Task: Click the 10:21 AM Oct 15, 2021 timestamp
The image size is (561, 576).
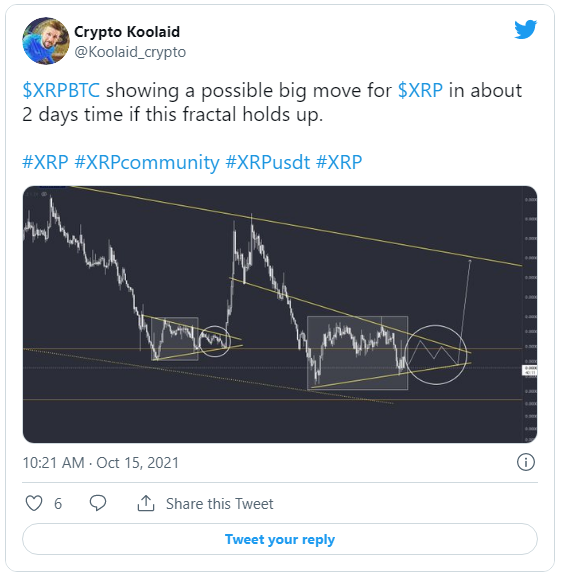Action: [101, 462]
